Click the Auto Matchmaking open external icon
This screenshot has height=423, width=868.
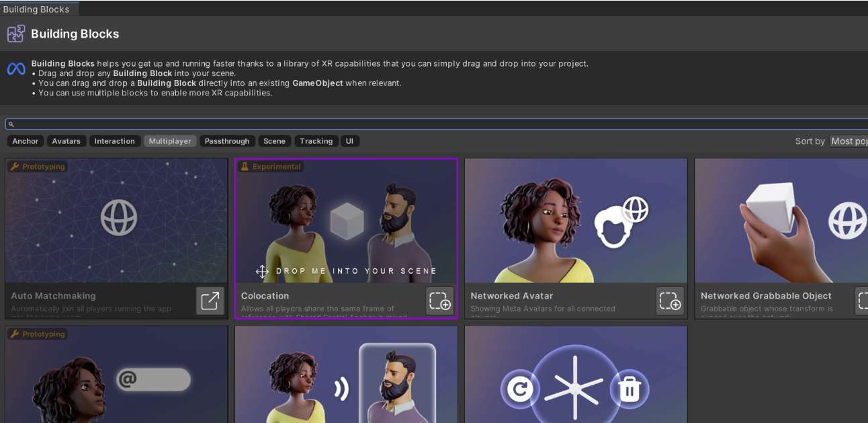tap(210, 301)
